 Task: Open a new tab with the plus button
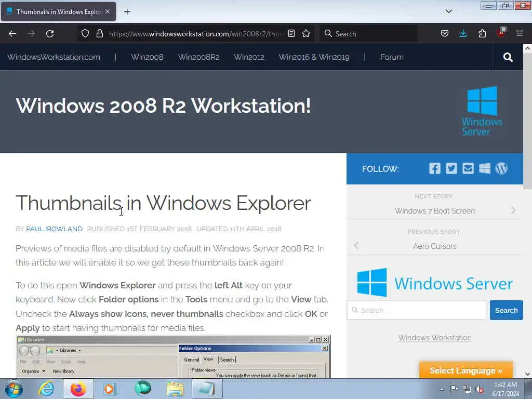pyautogui.click(x=127, y=12)
